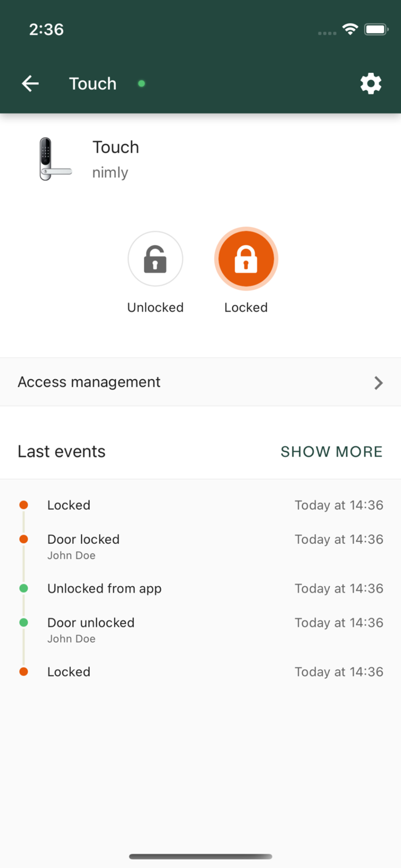Tap the orange dot next to first Locked event
The width and height of the screenshot is (401, 868).
tap(23, 504)
